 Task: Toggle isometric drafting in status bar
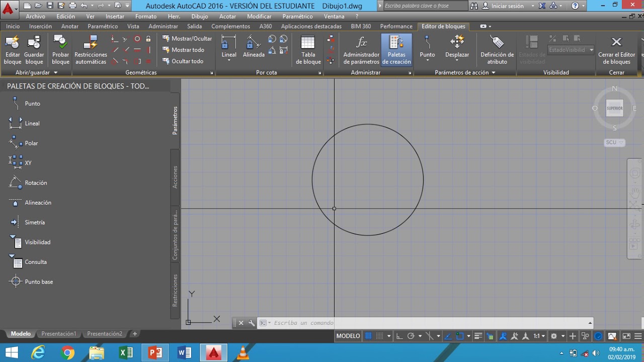click(429, 336)
